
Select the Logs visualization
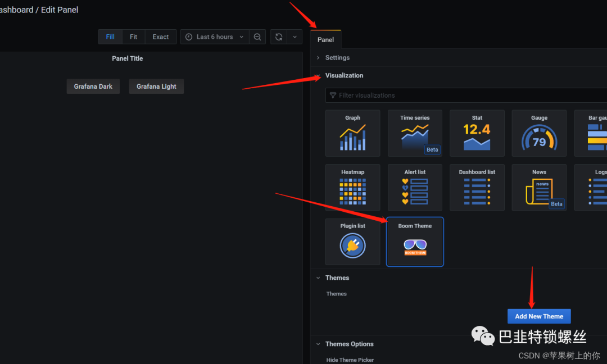(x=591, y=188)
